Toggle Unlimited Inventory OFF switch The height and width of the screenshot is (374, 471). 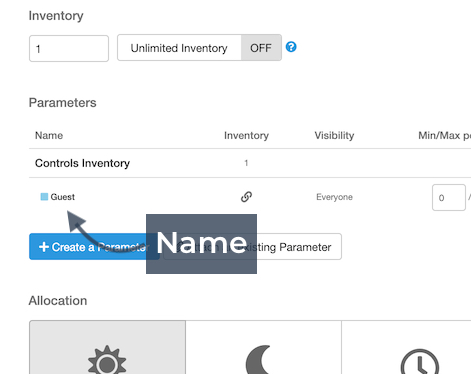pyautogui.click(x=261, y=48)
